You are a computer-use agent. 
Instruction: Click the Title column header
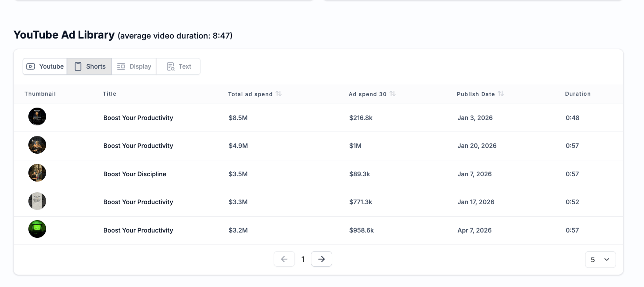tap(110, 94)
